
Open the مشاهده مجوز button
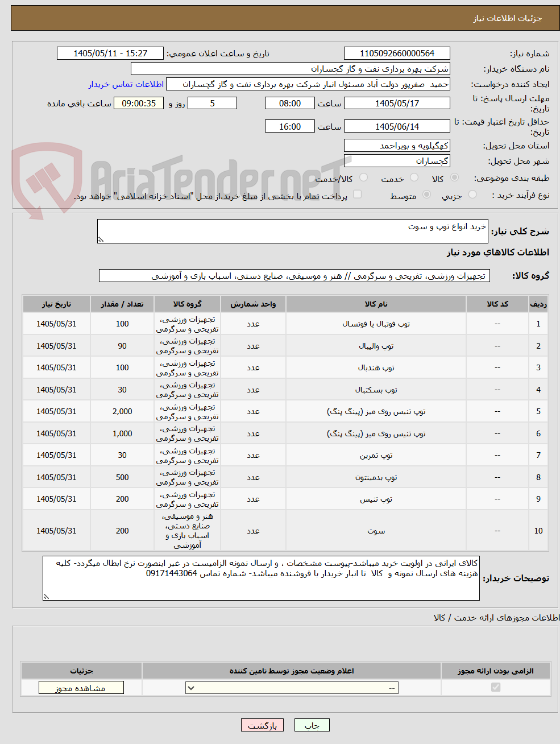pos(81,688)
